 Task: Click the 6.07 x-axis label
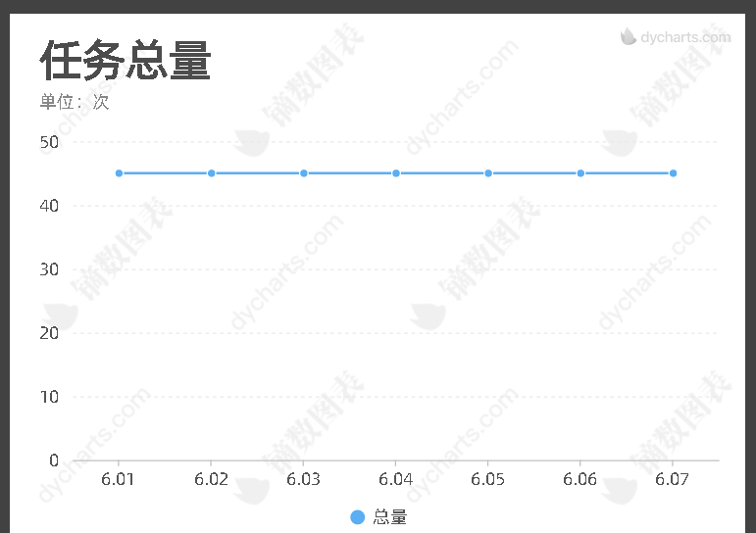(673, 479)
